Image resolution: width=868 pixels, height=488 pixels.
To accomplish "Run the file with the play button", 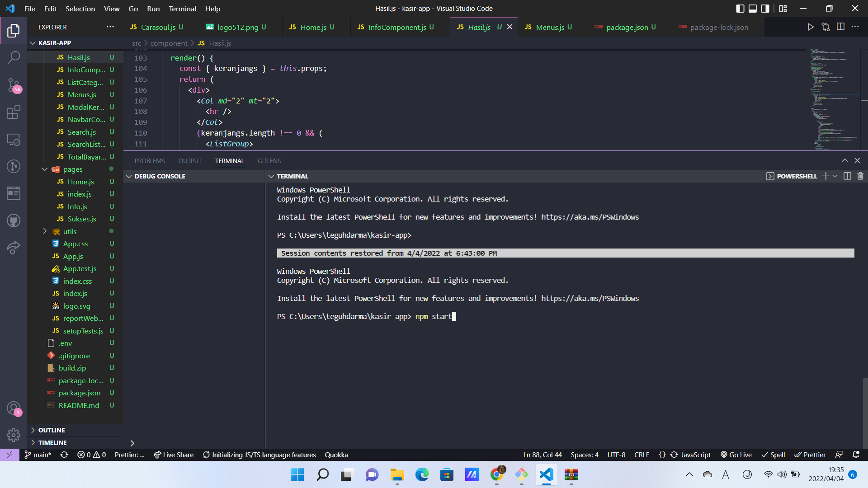I will 811,27.
